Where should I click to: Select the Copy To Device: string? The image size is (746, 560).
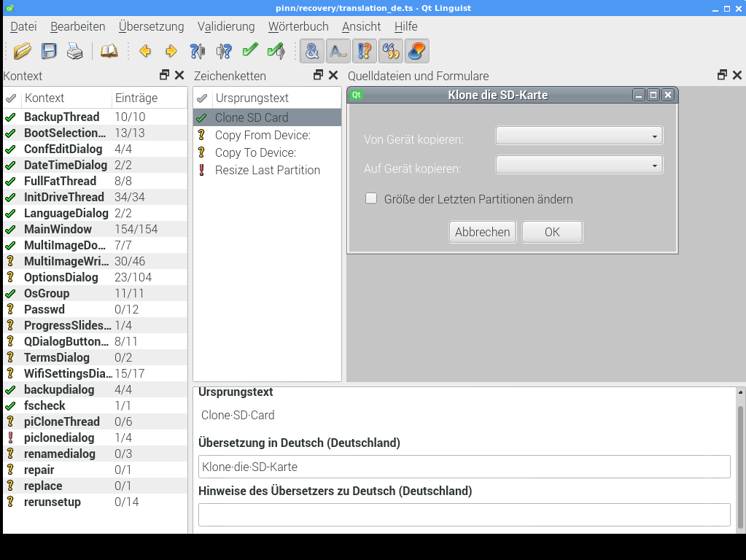point(268,152)
